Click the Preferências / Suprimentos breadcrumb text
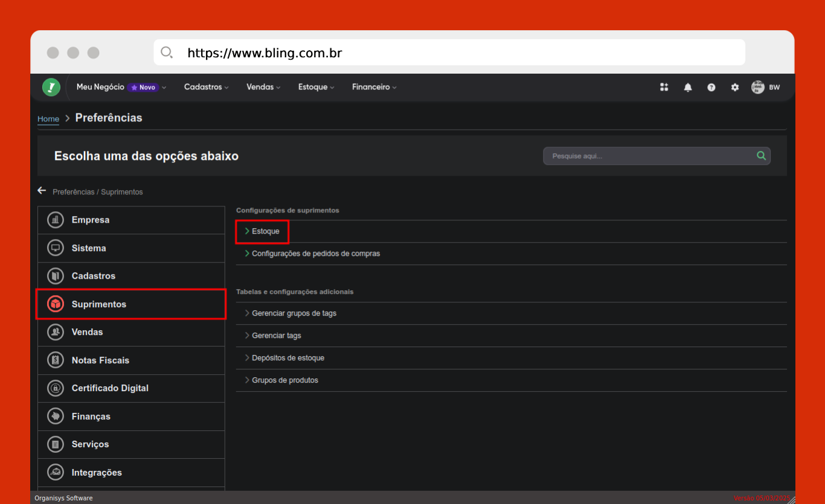Viewport: 825px width, 504px height. 98,192
